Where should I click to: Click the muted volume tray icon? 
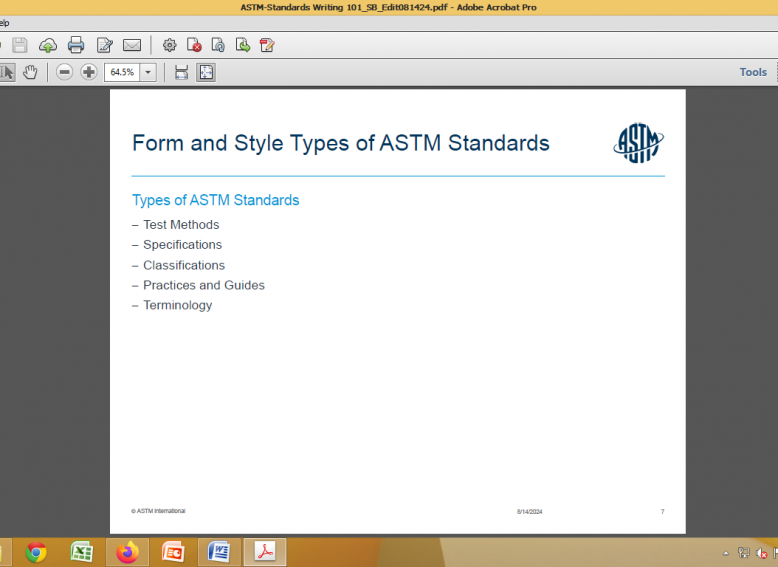pos(762,553)
